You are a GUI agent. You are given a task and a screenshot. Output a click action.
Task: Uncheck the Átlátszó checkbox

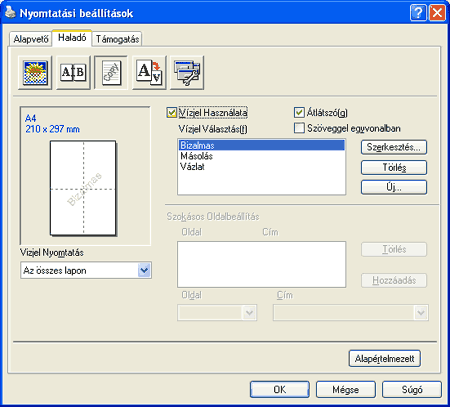tap(299, 113)
